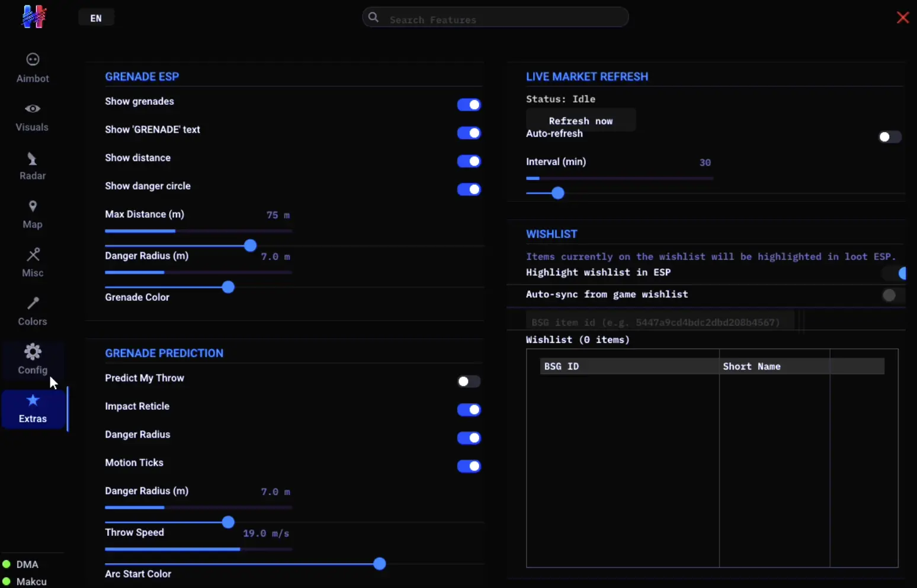917x588 pixels.
Task: Open the Radar section icon
Action: point(33,159)
